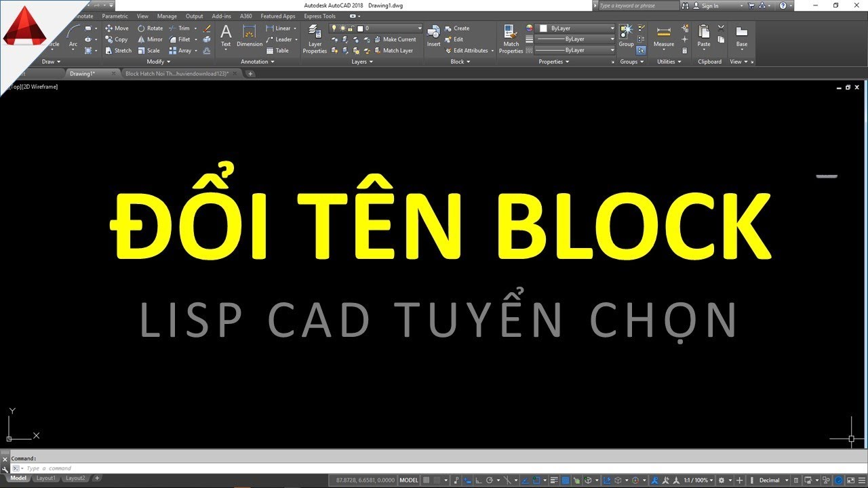Select the Mirror tool

(150, 39)
